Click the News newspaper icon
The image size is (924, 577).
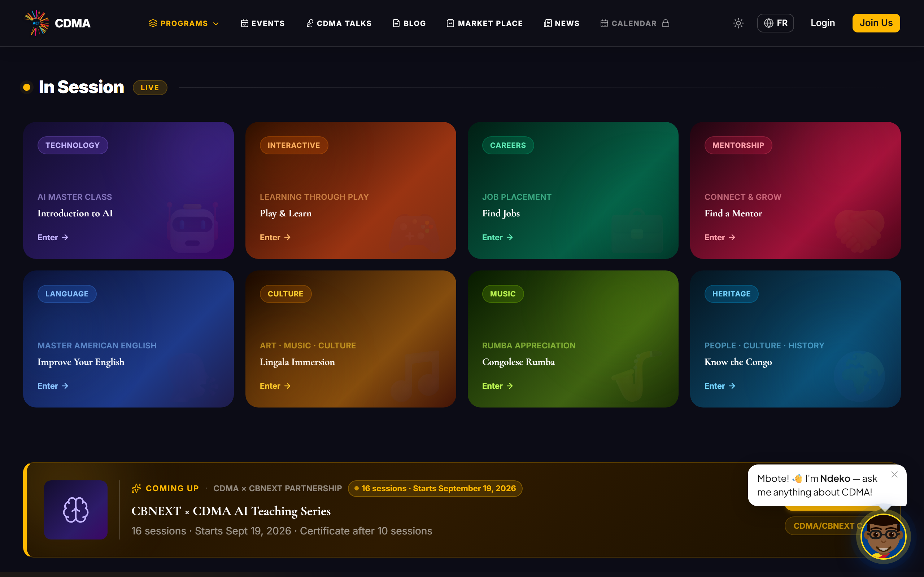tap(548, 23)
